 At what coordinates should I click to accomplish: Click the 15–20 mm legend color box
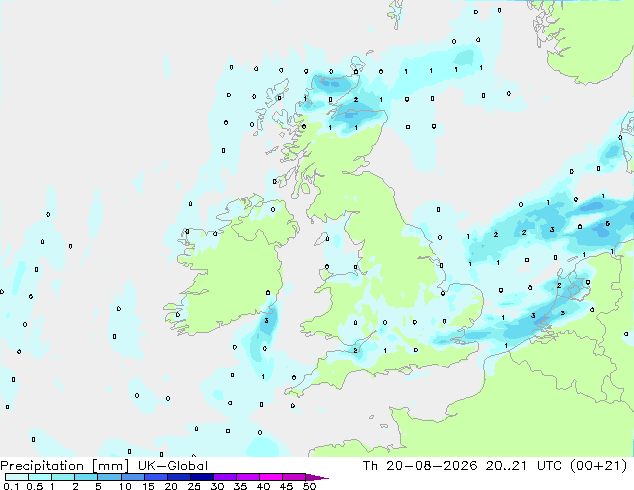(x=155, y=477)
